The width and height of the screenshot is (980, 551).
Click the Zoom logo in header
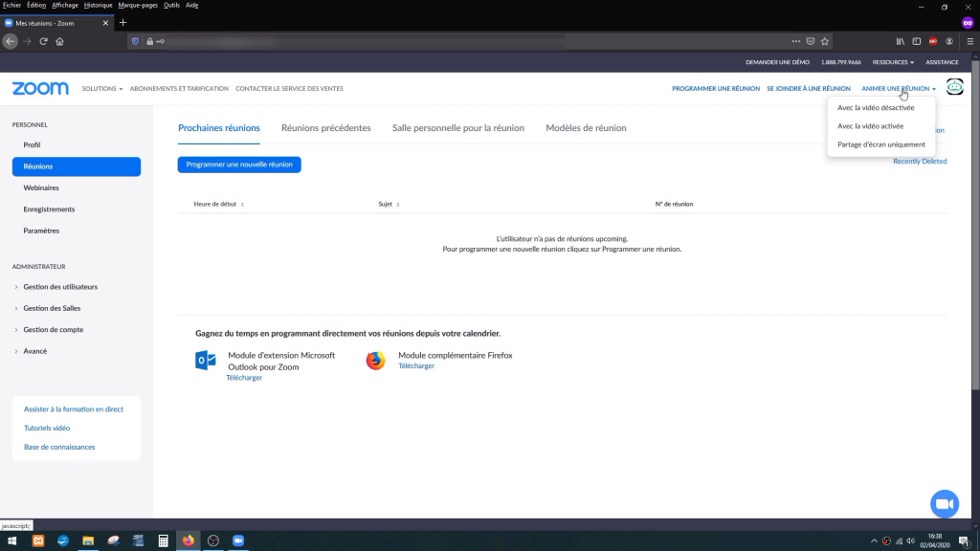[40, 88]
